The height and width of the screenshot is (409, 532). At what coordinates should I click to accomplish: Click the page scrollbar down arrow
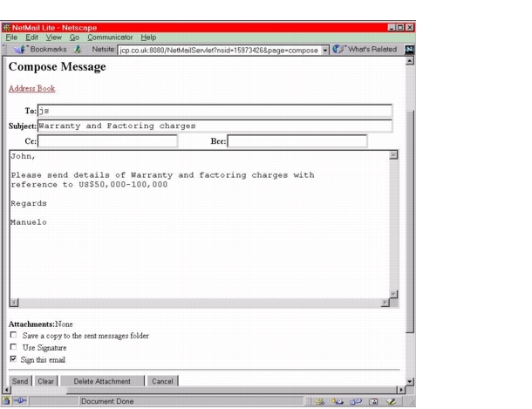410,382
